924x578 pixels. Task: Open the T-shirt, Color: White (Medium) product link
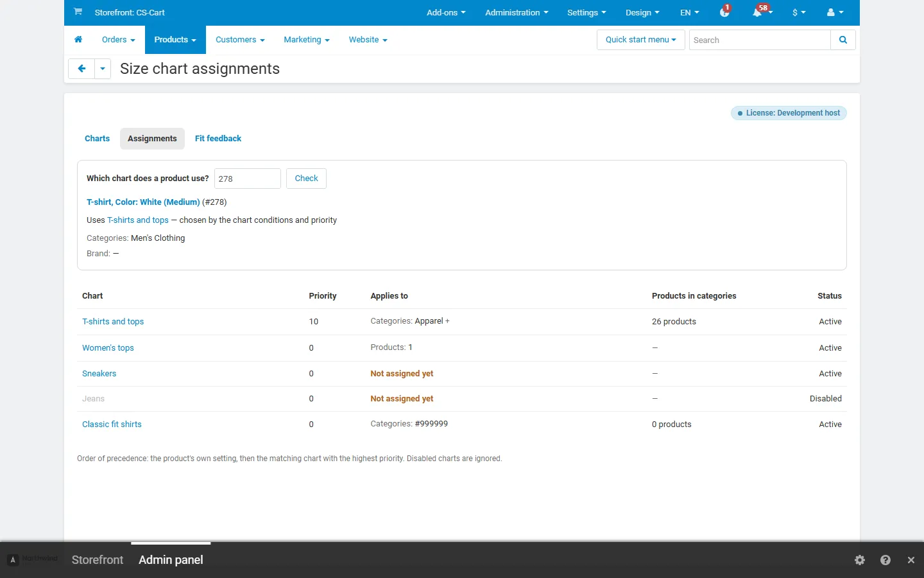(143, 202)
